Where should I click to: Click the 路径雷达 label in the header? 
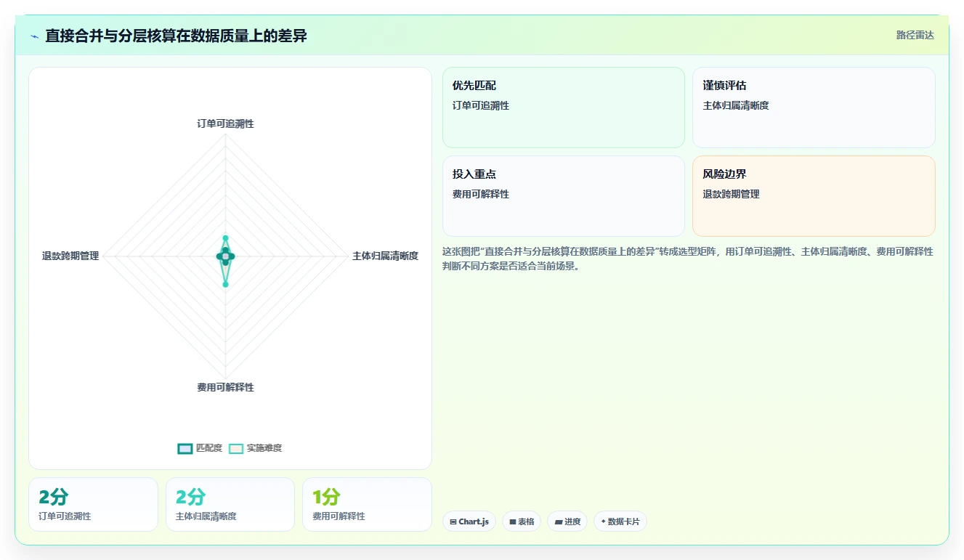click(x=915, y=35)
